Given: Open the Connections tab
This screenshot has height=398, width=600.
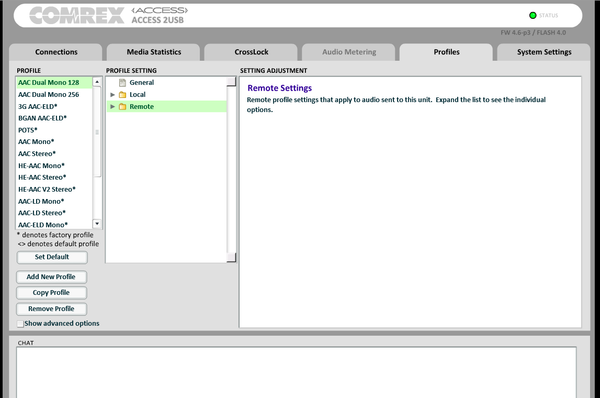Looking at the screenshot, I should pos(56,52).
